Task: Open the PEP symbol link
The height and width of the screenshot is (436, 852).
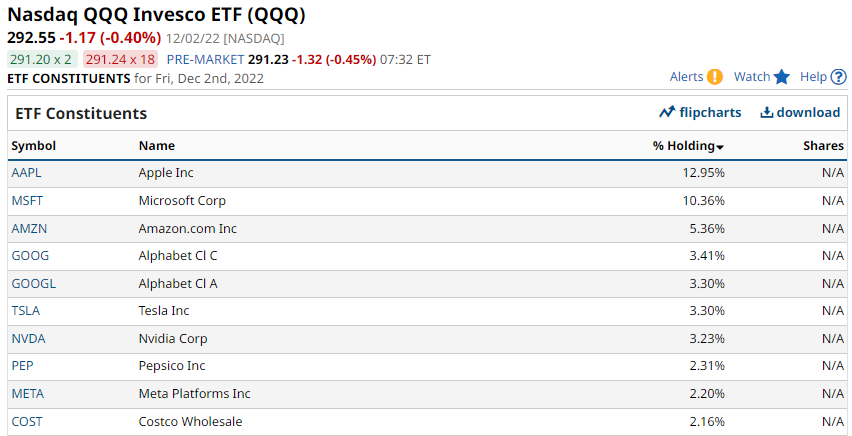Action: [22, 366]
